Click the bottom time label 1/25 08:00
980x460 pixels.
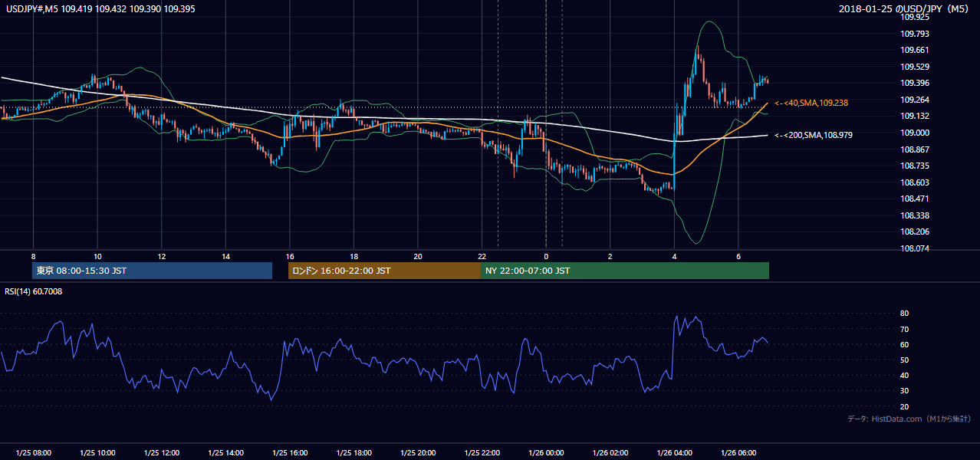33,453
